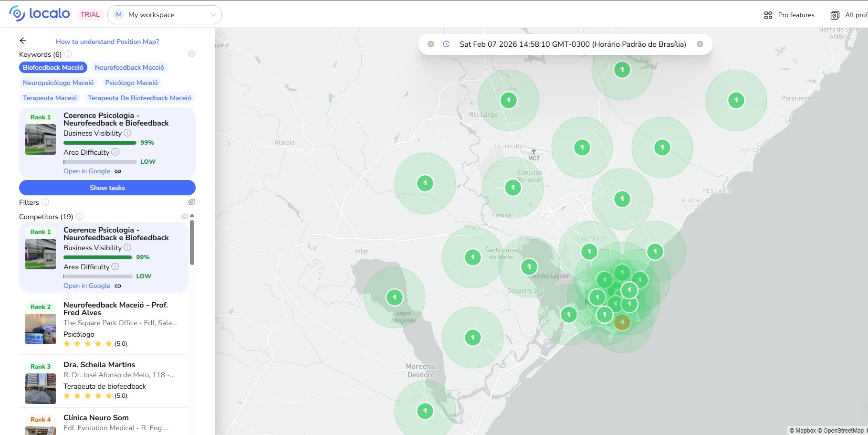868x435 pixels.
Task: Click the top card Rank 1 badge
Action: [x=41, y=117]
